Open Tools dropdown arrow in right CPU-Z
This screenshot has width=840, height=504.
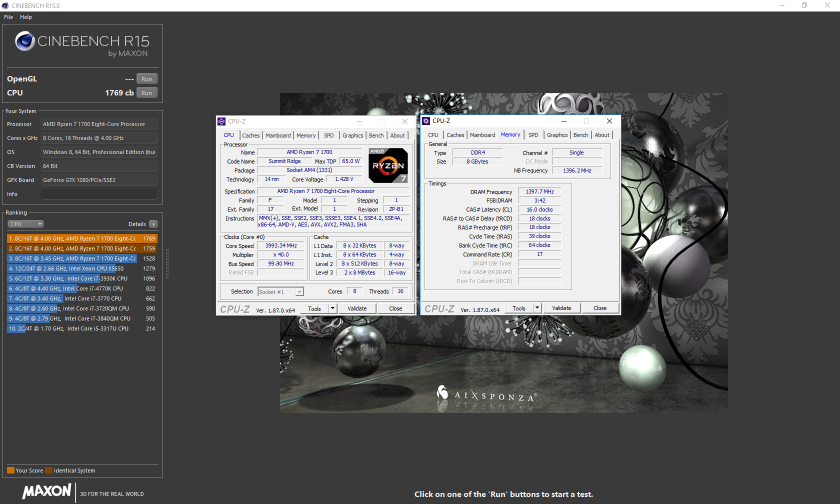point(537,308)
